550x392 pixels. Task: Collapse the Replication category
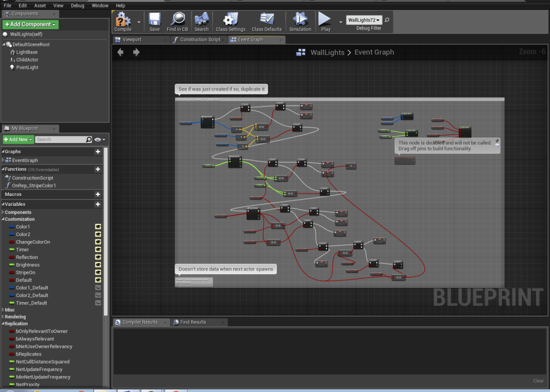(x=16, y=324)
